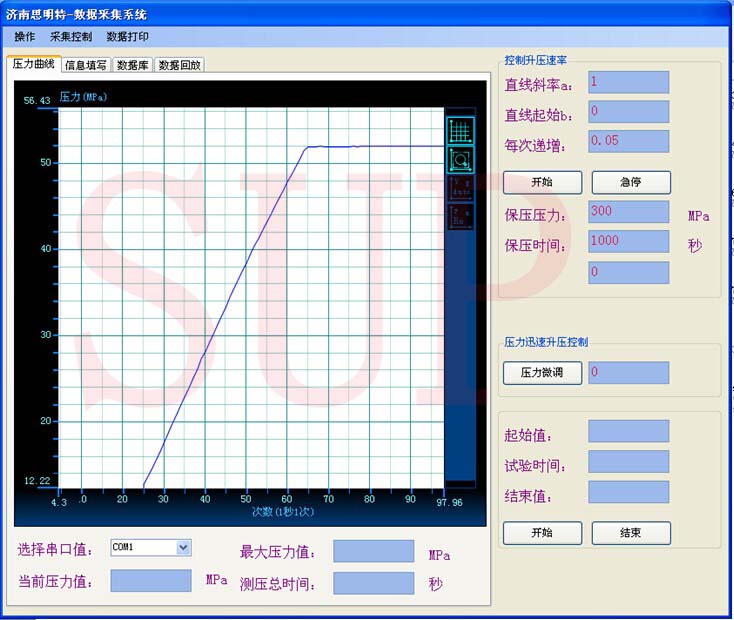734x620 pixels.
Task: Open the 数据回放 tab
Action: pos(181,65)
